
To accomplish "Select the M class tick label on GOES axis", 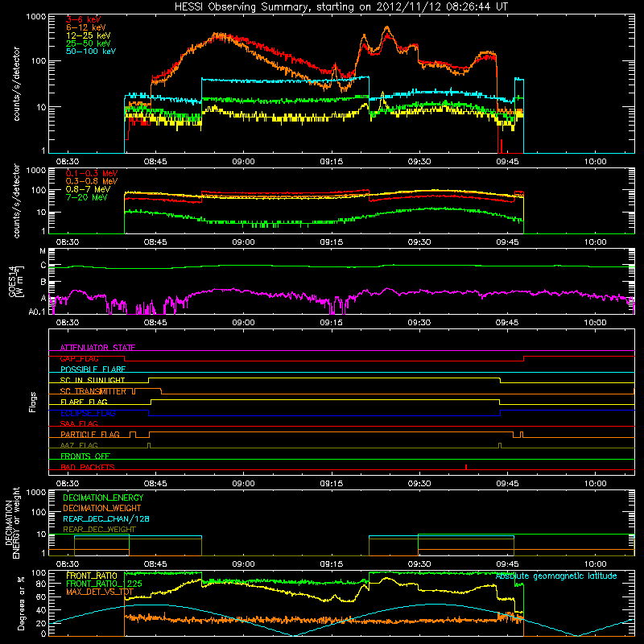I will pos(43,251).
